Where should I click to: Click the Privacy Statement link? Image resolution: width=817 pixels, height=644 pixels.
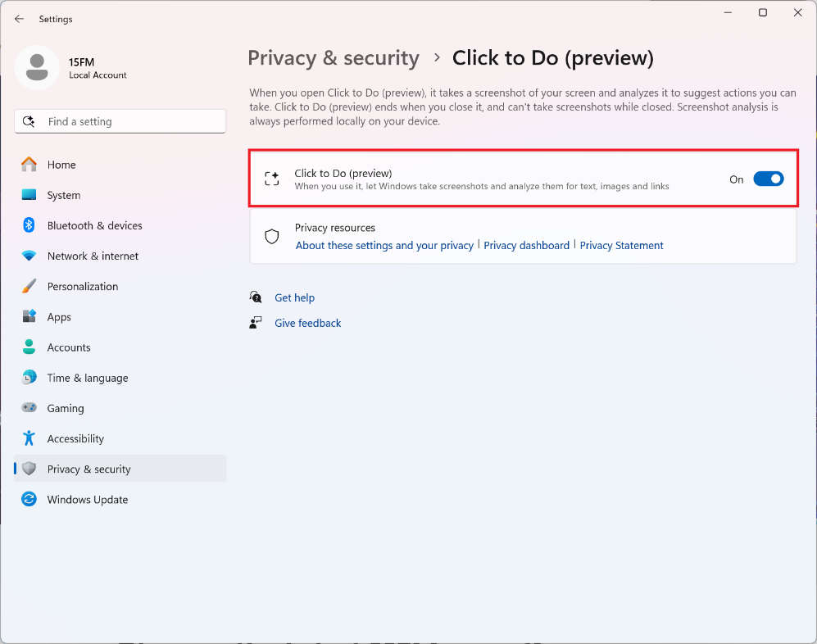(621, 245)
